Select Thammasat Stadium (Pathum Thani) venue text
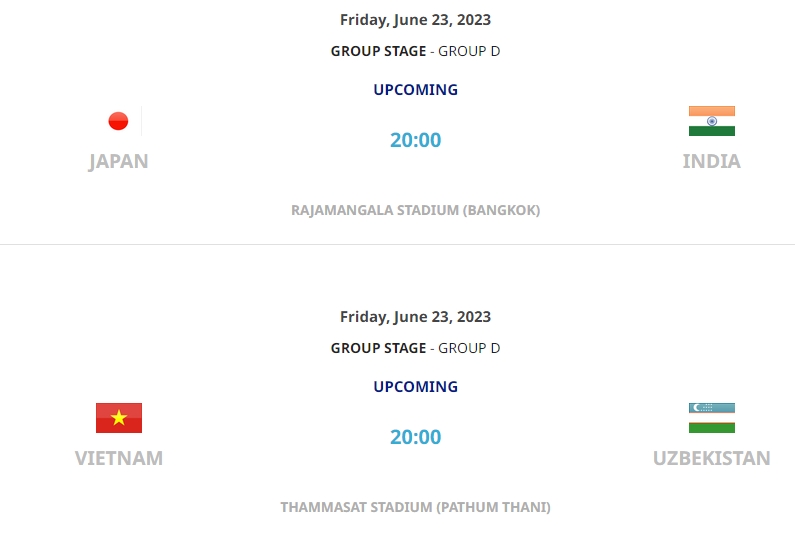The width and height of the screenshot is (795, 536). pos(416,507)
